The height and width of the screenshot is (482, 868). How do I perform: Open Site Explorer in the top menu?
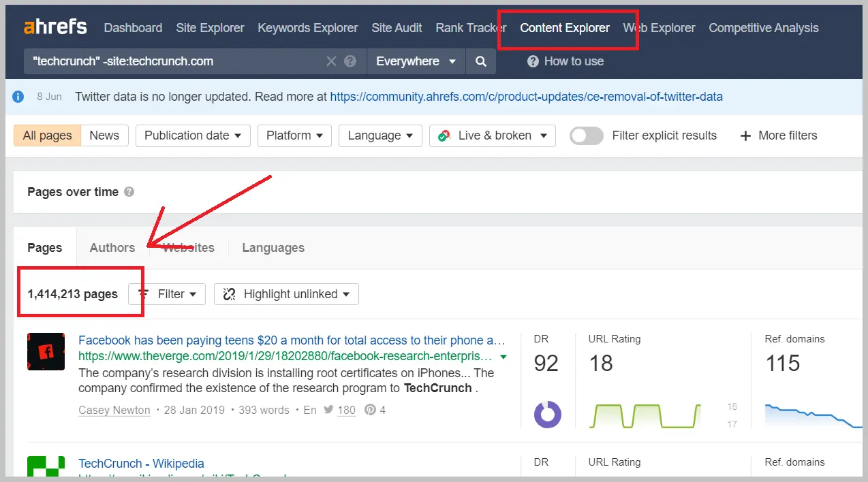point(210,28)
